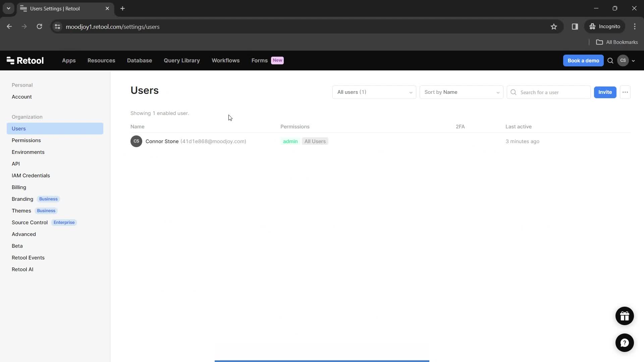Click the bookmark icon in browser

(554, 26)
